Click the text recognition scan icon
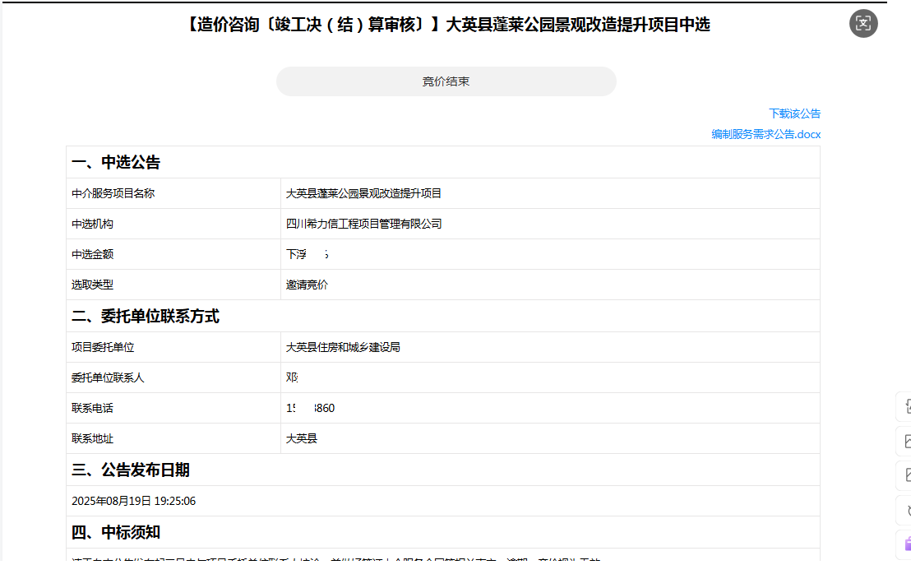The width and height of the screenshot is (911, 588). click(x=863, y=23)
